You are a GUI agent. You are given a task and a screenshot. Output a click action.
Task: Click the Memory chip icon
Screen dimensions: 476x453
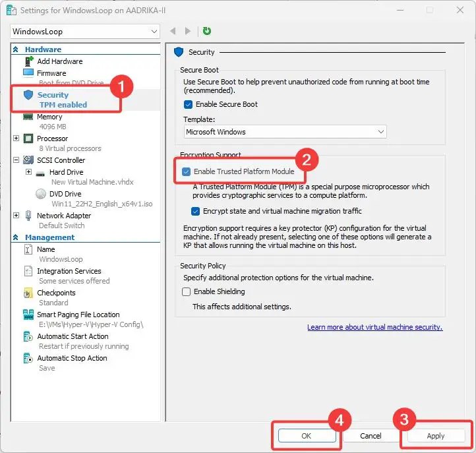[28, 117]
